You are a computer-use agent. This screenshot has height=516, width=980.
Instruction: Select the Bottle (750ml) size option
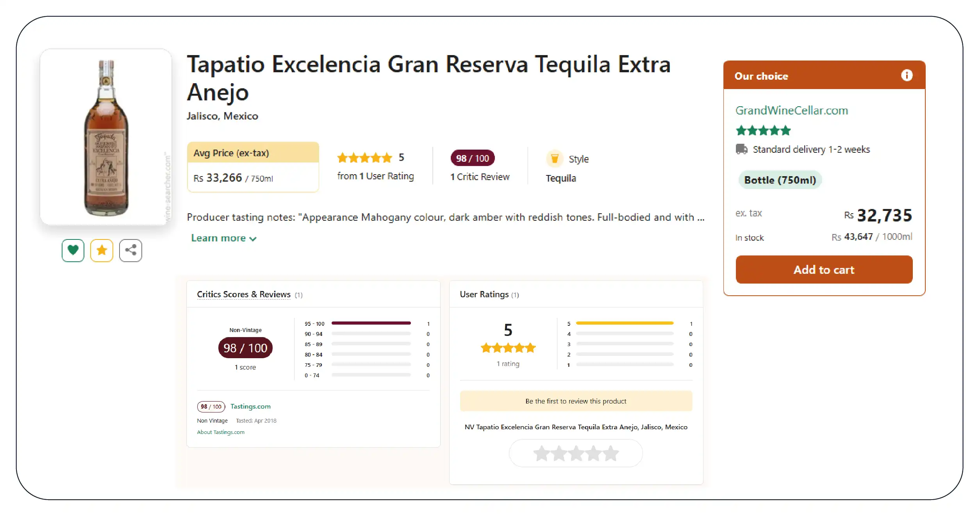pos(780,180)
